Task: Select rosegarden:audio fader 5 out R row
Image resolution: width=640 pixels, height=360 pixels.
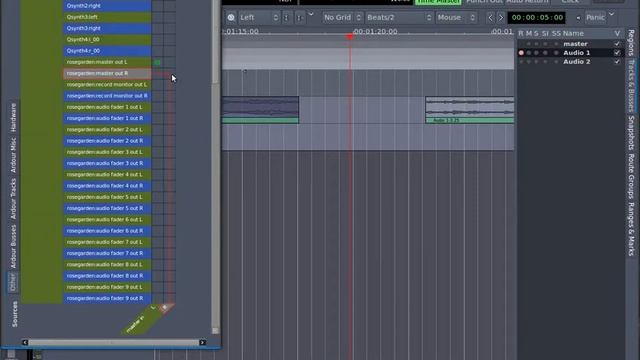Action: tap(107, 208)
